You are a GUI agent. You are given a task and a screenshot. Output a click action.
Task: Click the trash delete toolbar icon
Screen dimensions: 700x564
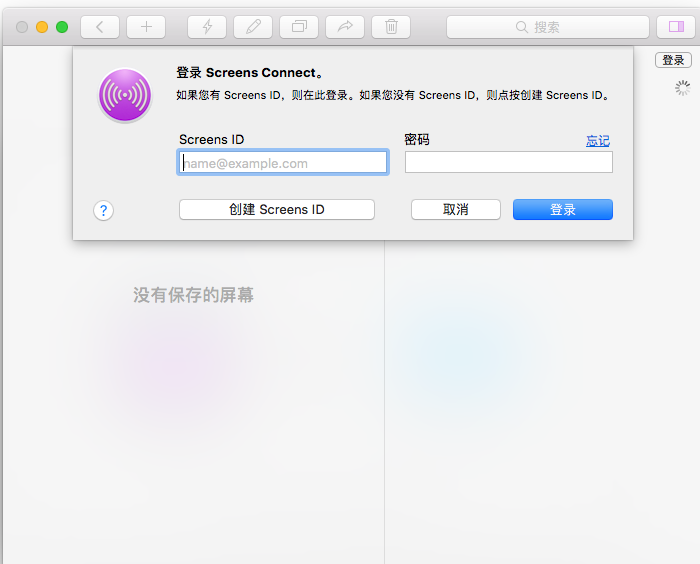[x=391, y=27]
